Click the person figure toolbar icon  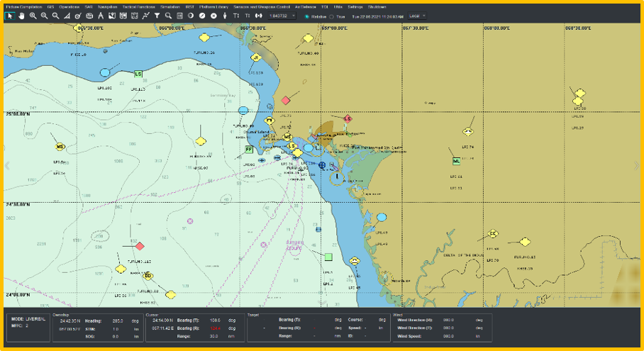click(x=224, y=16)
